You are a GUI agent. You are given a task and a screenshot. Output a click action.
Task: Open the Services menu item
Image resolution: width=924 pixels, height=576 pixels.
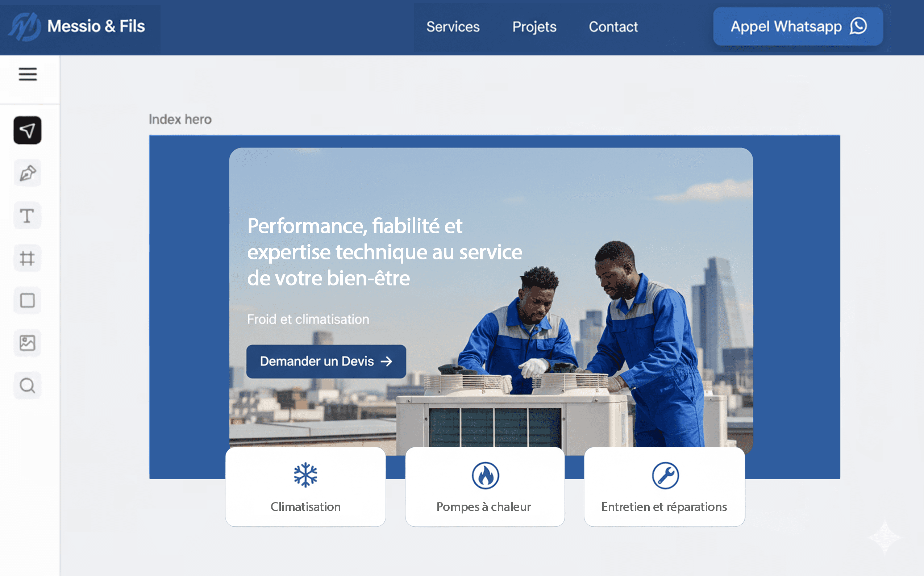(x=453, y=27)
